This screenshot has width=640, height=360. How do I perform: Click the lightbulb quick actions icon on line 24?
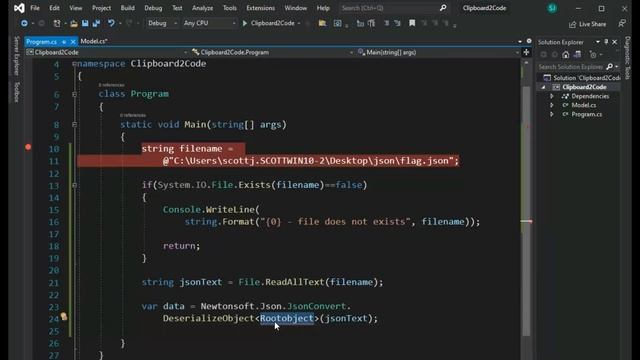pyautogui.click(x=64, y=316)
